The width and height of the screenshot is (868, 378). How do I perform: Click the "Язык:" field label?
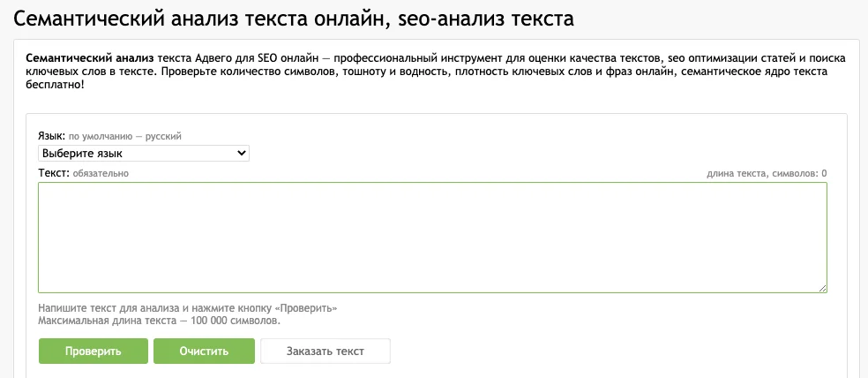pyautogui.click(x=51, y=136)
